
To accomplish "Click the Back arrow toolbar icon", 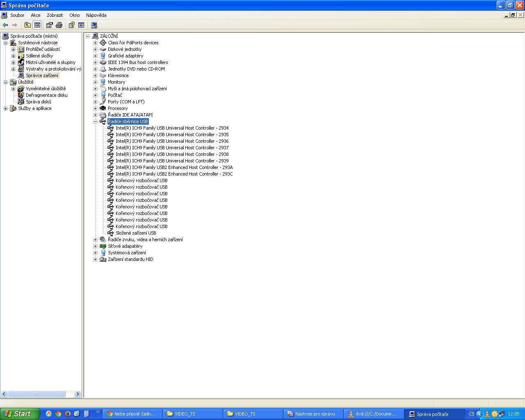I will click(x=5, y=25).
